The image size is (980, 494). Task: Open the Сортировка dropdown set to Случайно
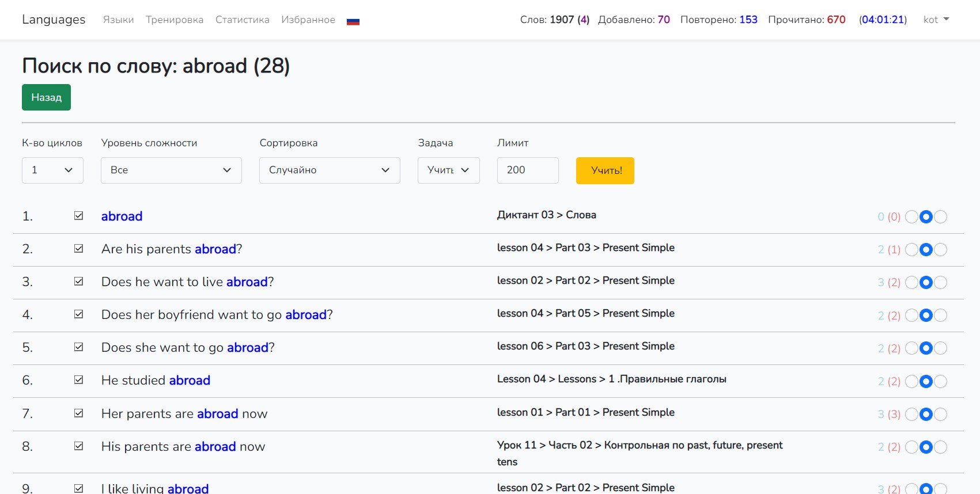tap(330, 170)
